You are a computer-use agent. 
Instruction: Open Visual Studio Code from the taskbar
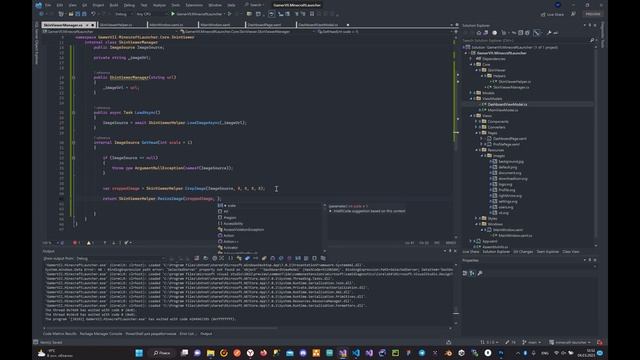(356, 353)
